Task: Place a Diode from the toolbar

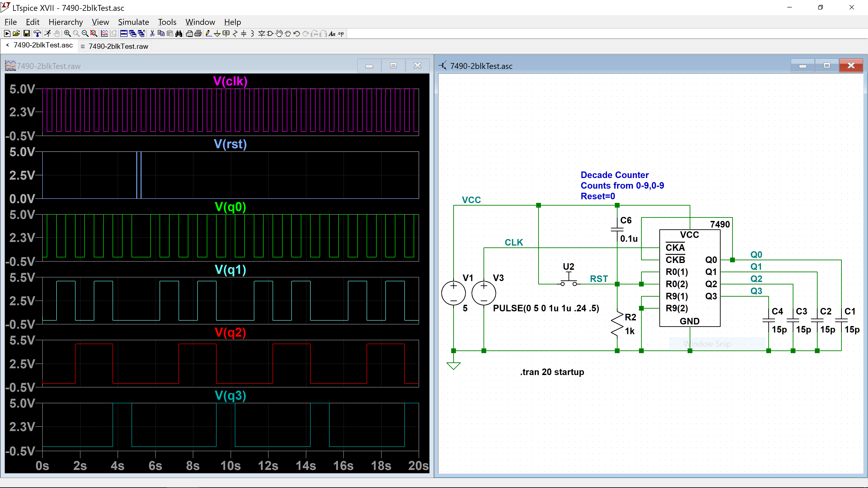Action: tap(262, 34)
